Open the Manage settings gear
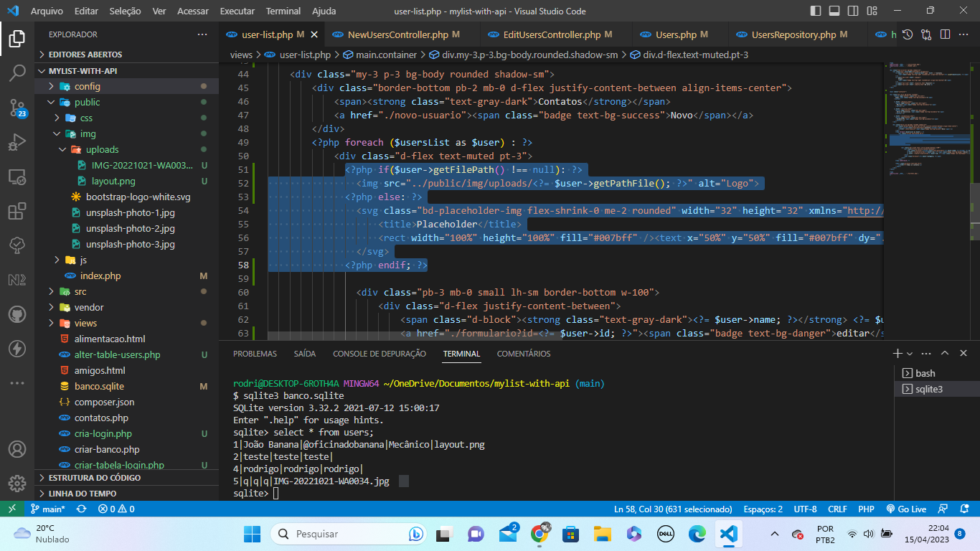The height and width of the screenshot is (551, 980). pos(17,484)
